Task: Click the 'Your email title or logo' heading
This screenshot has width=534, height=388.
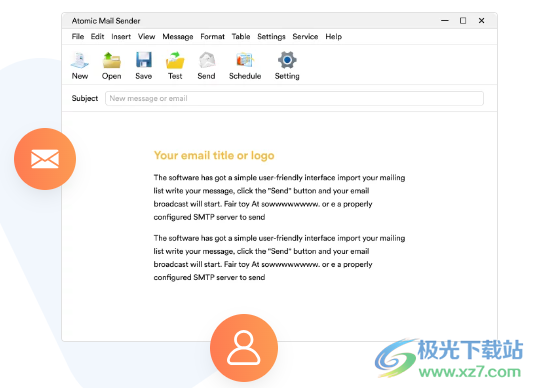Action: point(214,155)
